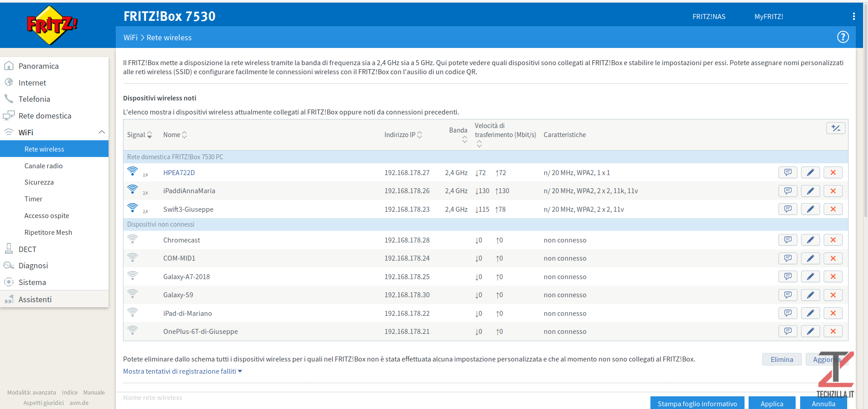Remove iPaddiAnnaMaria with the red X
This screenshot has width=868, height=409.
point(833,191)
